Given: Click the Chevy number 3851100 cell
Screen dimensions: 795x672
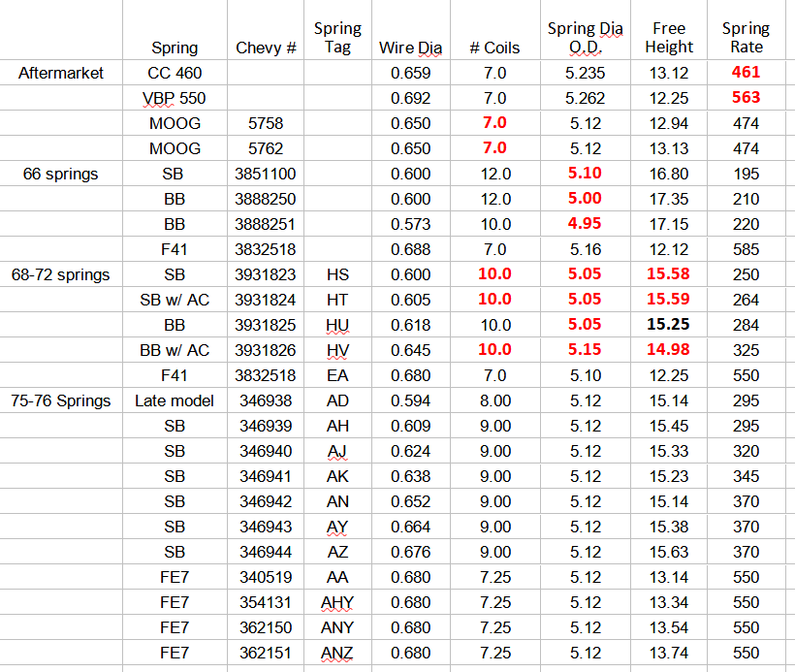Looking at the screenshot, I should point(266,174).
